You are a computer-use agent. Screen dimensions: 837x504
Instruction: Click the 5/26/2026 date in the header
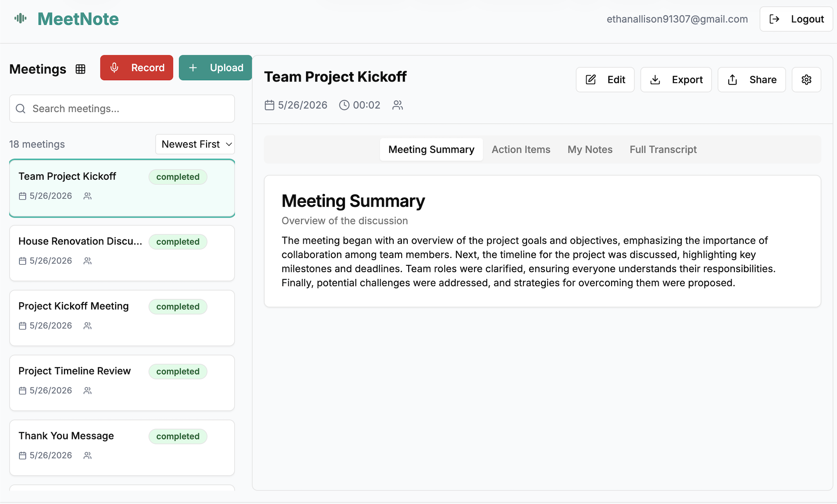point(303,105)
